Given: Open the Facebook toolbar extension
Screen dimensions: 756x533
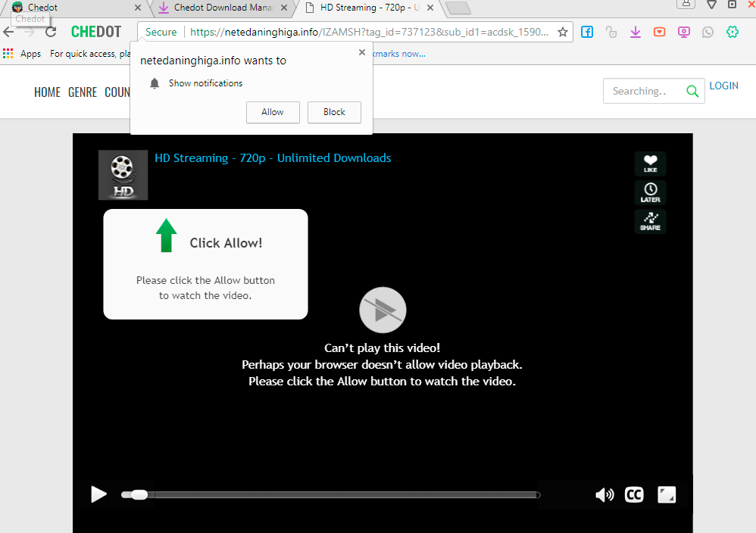Looking at the screenshot, I should [587, 32].
